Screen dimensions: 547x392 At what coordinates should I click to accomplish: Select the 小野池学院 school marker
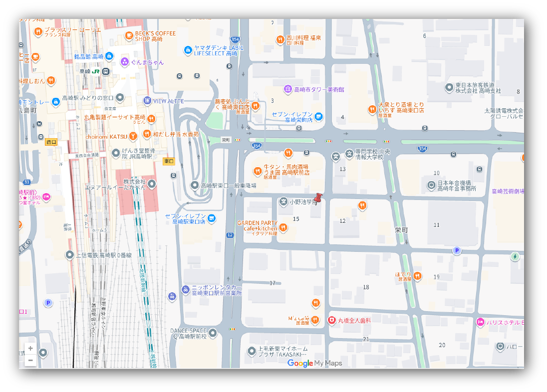(x=283, y=201)
